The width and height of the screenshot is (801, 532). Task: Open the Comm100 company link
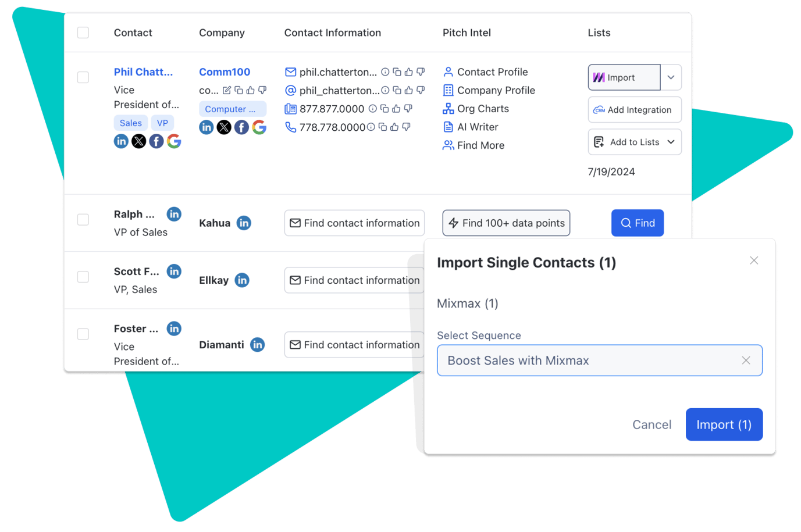225,72
